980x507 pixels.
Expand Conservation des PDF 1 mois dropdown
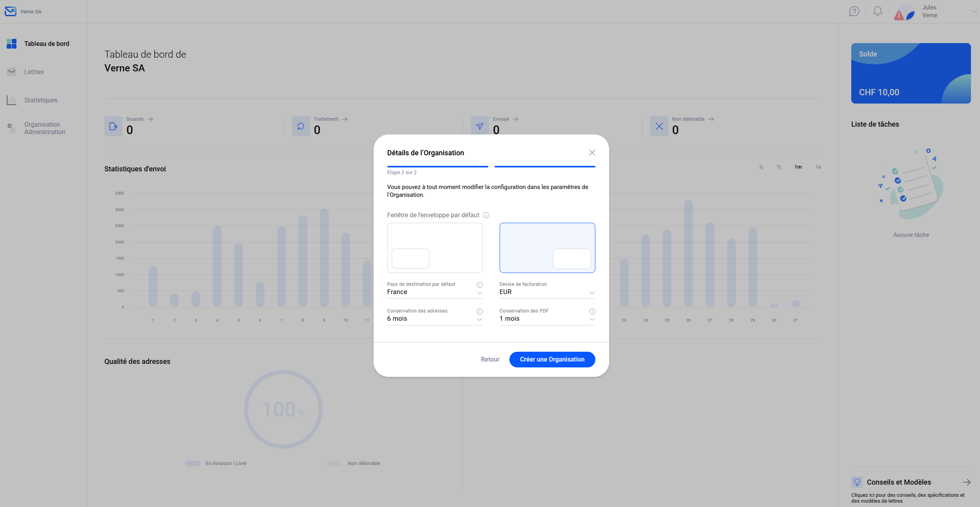547,319
